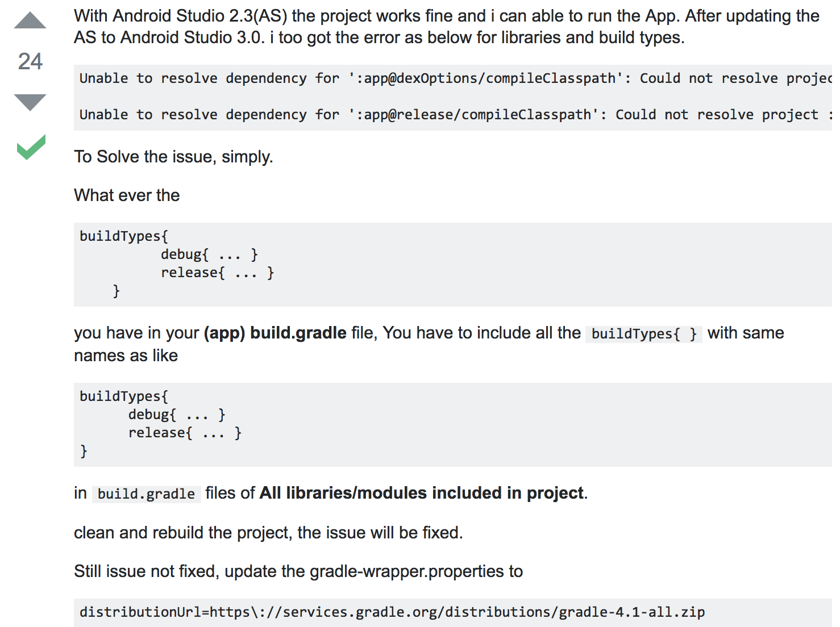Click the distributionUrl gradle-4.1-all.zip line
This screenshot has height=627, width=840.
392,612
